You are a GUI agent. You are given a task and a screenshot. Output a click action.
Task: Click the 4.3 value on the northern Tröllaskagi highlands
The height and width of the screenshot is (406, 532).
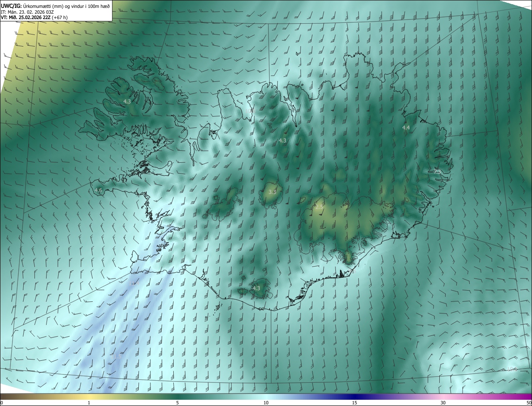tap(283, 141)
